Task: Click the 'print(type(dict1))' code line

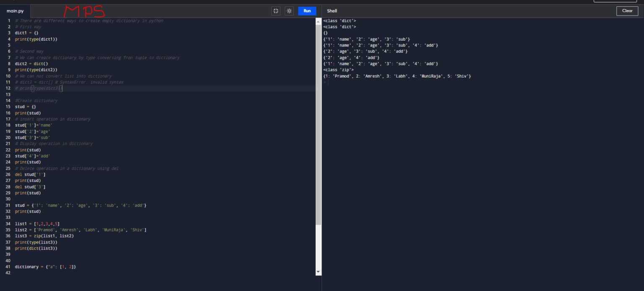Action: coord(36,39)
